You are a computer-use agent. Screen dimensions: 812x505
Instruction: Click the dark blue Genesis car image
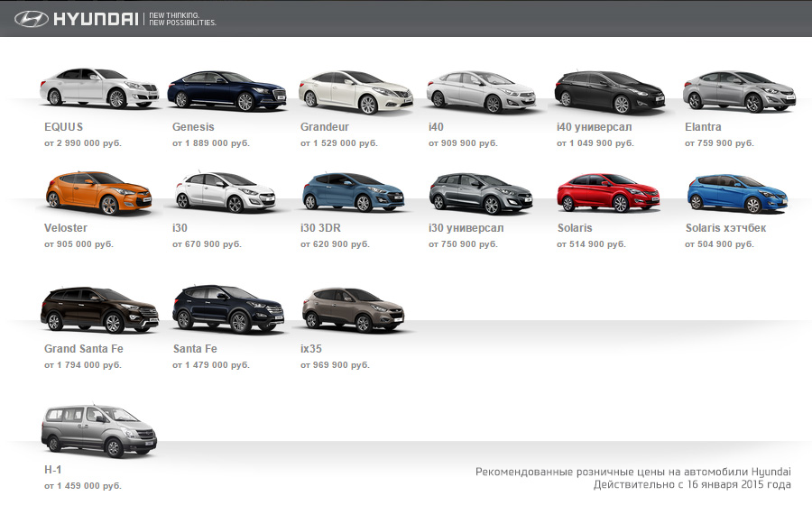click(227, 90)
